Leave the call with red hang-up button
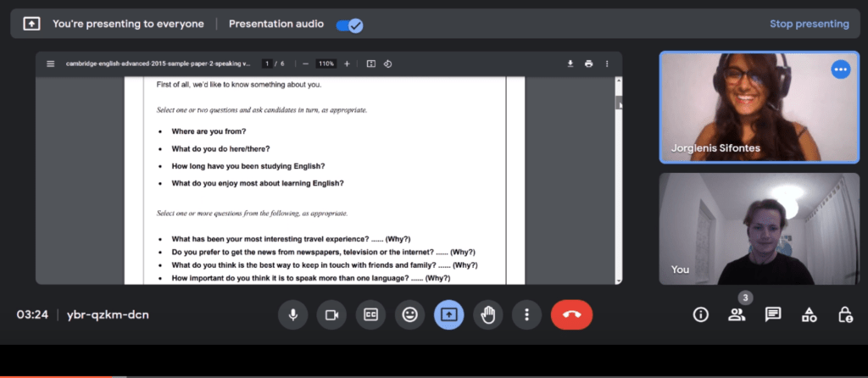The image size is (868, 378). 571,314
